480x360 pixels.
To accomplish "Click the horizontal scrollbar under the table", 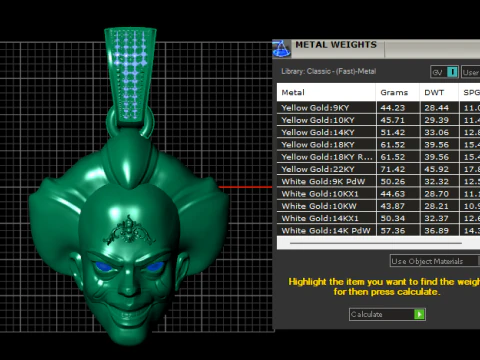I will click(x=376, y=243).
